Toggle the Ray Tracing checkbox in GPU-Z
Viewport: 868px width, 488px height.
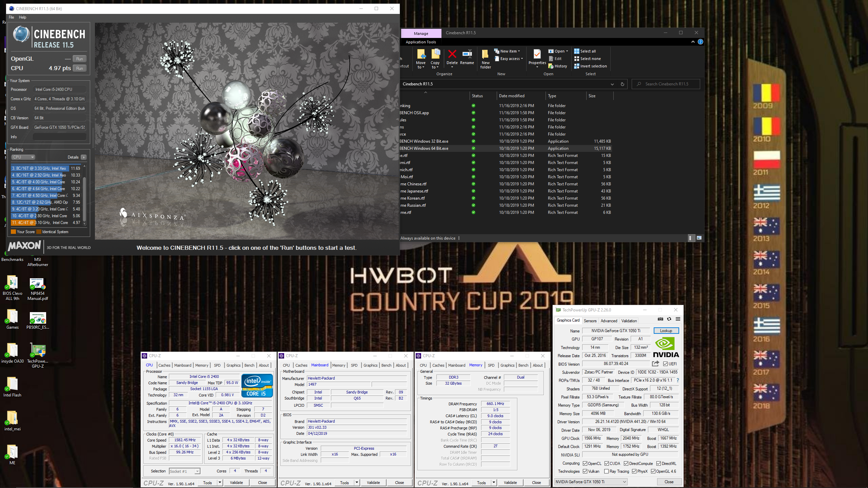point(607,471)
